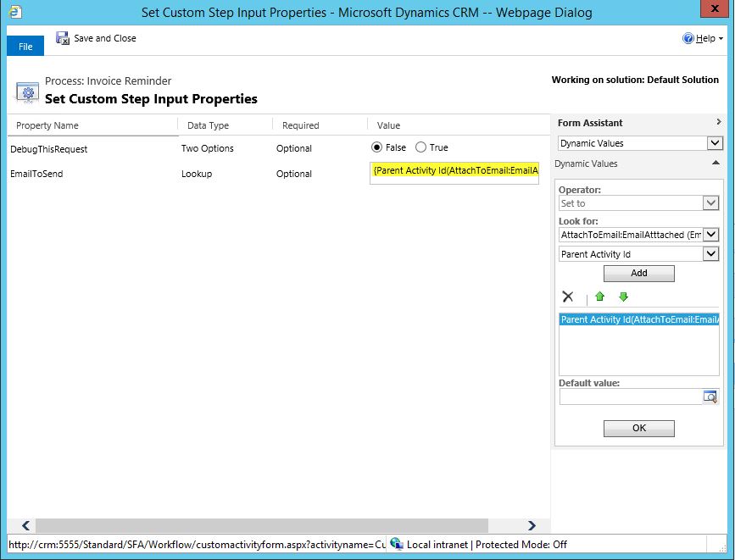
Task: Click the Add button
Action: coord(638,273)
